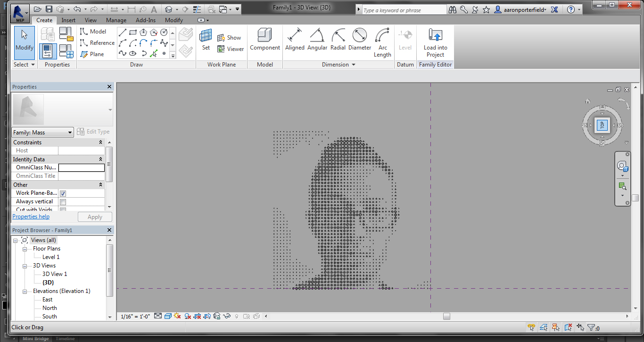Toggle Select Links in the status bar
644x342 pixels.
click(x=531, y=327)
